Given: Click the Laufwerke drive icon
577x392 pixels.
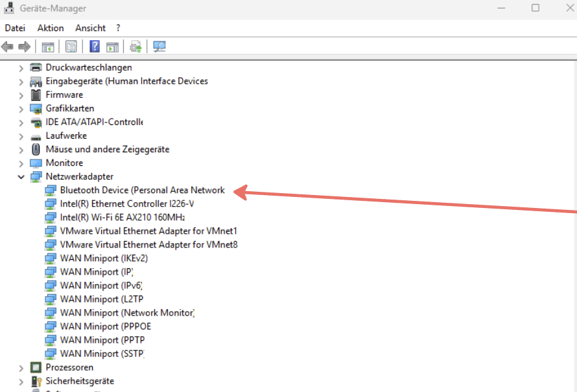Looking at the screenshot, I should pos(36,137).
